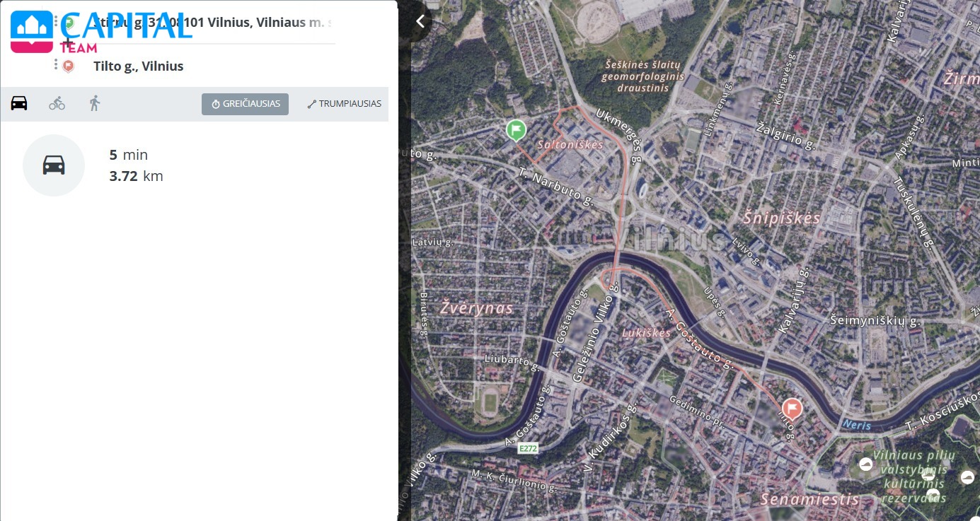Screen dimensions: 980x521
Task: Click the E272 road sign on map
Action: click(x=528, y=448)
